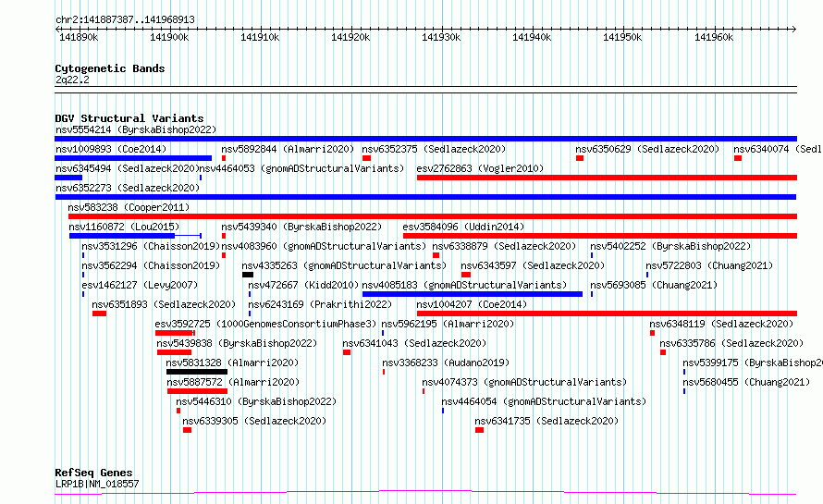The image size is (823, 504).
Task: Click the DGV Structural Variants track title
Action: (129, 118)
